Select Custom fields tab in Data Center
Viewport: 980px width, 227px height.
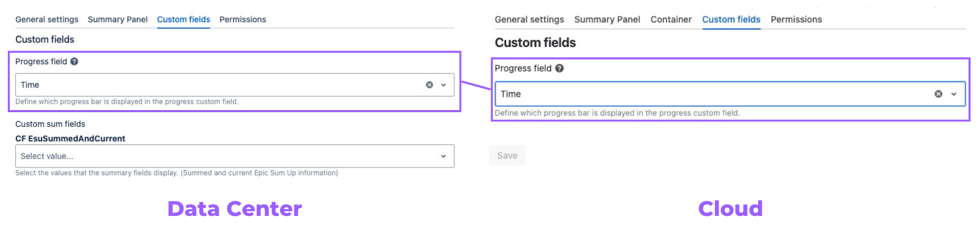(183, 19)
